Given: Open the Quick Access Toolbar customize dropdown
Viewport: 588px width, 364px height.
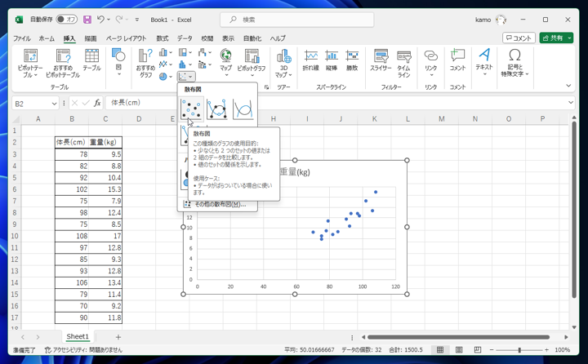Looking at the screenshot, I should [x=137, y=20].
